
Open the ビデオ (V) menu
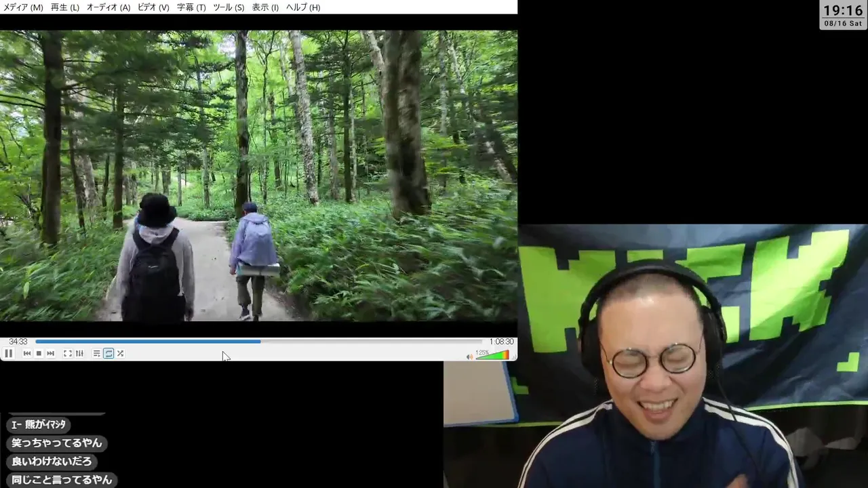click(x=153, y=7)
